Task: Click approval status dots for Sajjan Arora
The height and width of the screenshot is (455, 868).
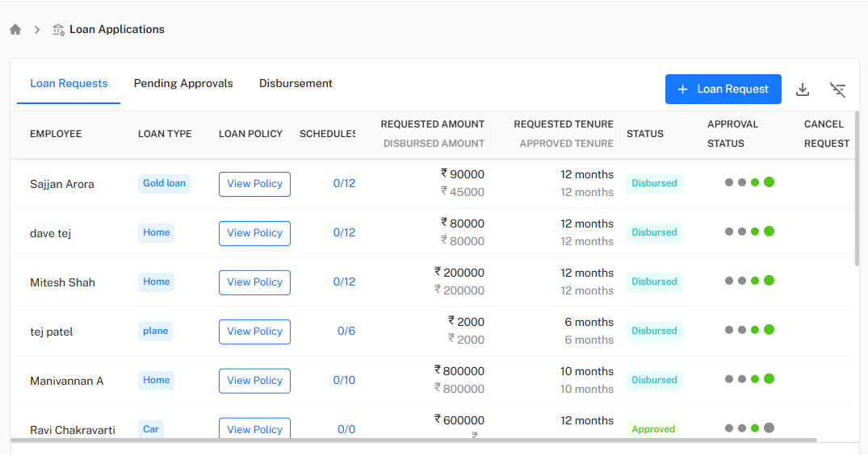Action: (x=749, y=182)
